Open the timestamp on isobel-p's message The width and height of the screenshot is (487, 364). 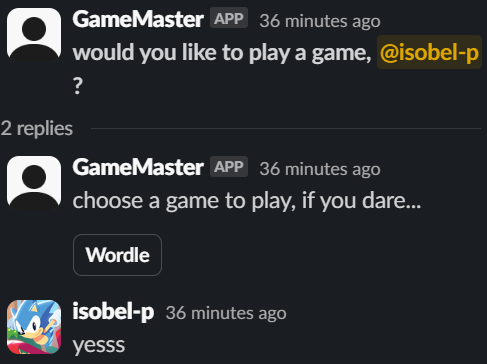226,313
